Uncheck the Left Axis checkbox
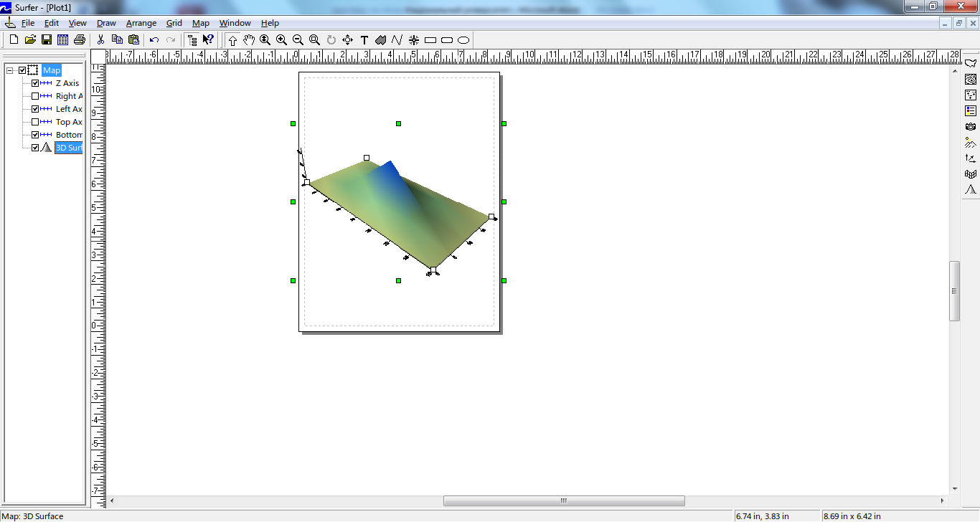 tap(35, 109)
